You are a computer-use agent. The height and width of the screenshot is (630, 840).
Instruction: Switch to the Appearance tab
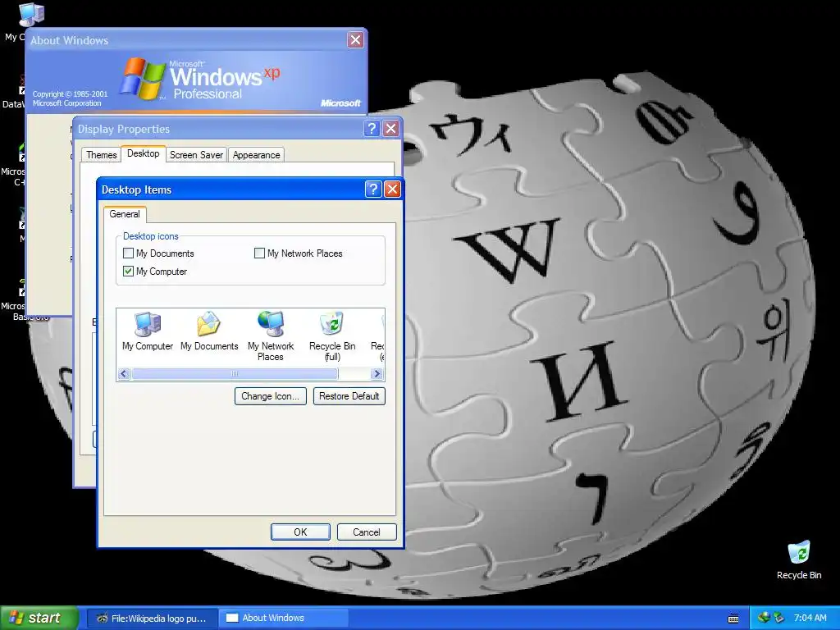coord(256,155)
